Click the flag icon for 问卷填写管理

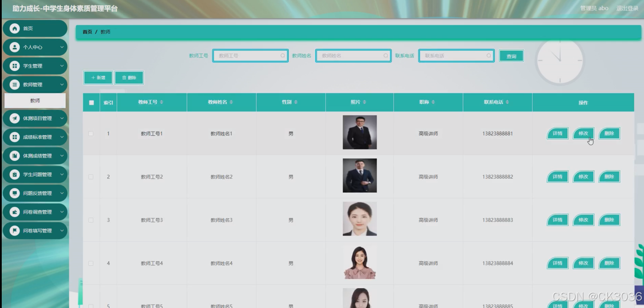(15, 230)
